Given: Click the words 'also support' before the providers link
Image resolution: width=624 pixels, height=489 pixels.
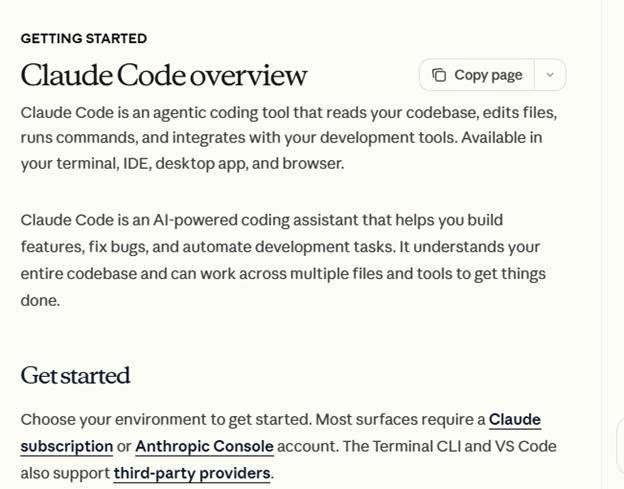Looking at the screenshot, I should tap(64, 473).
